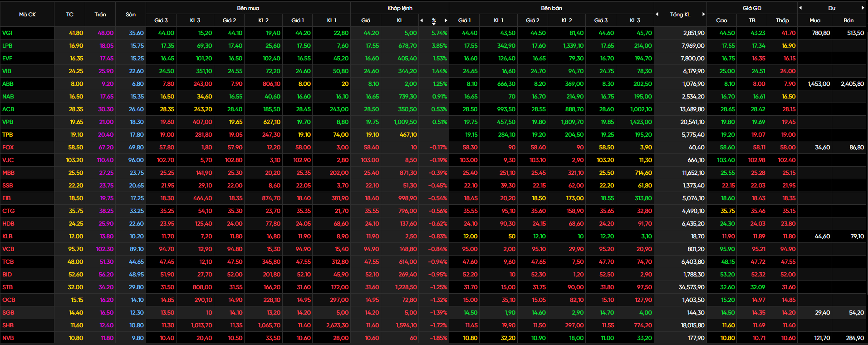Click the left arrow before Dư header
This screenshot has width=868, height=345.
tap(800, 8)
